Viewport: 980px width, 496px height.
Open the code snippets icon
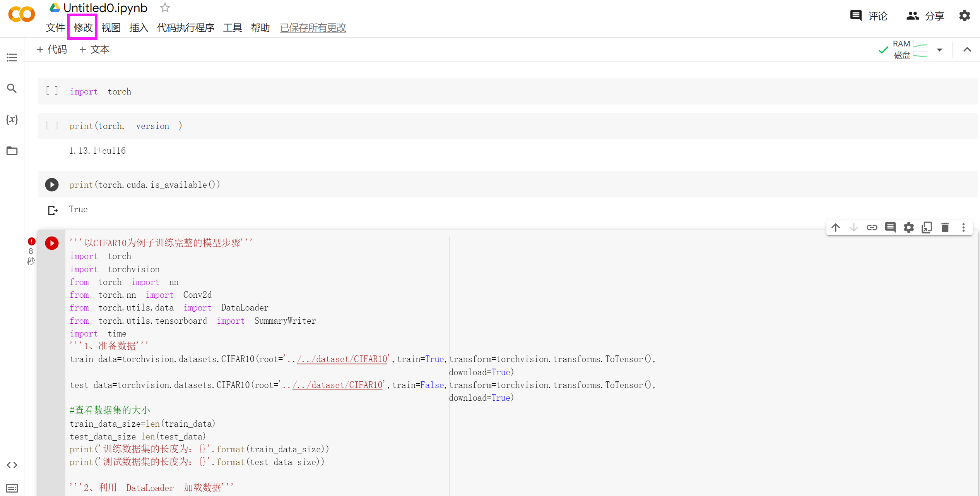pos(12,465)
